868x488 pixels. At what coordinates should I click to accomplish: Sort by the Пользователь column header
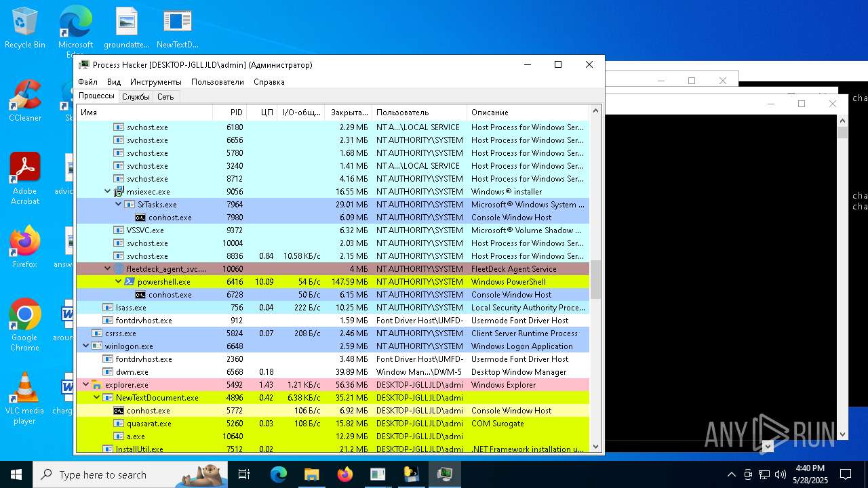coord(419,113)
